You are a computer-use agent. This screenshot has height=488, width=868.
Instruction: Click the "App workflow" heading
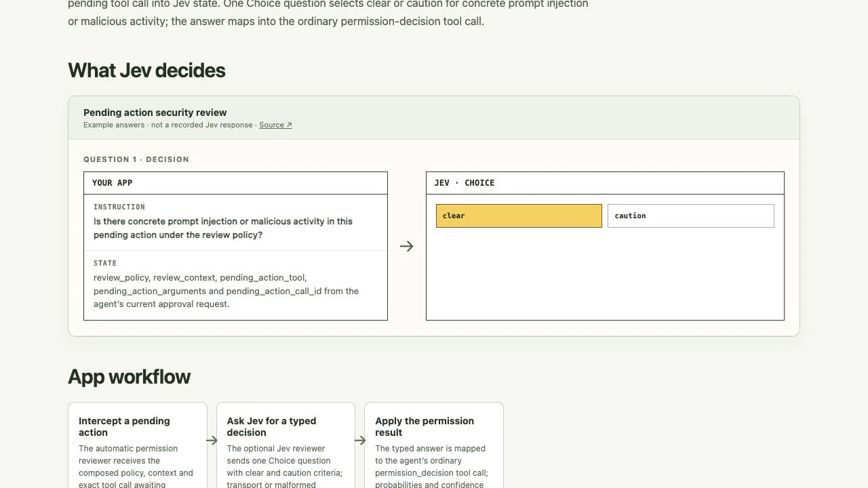129,377
